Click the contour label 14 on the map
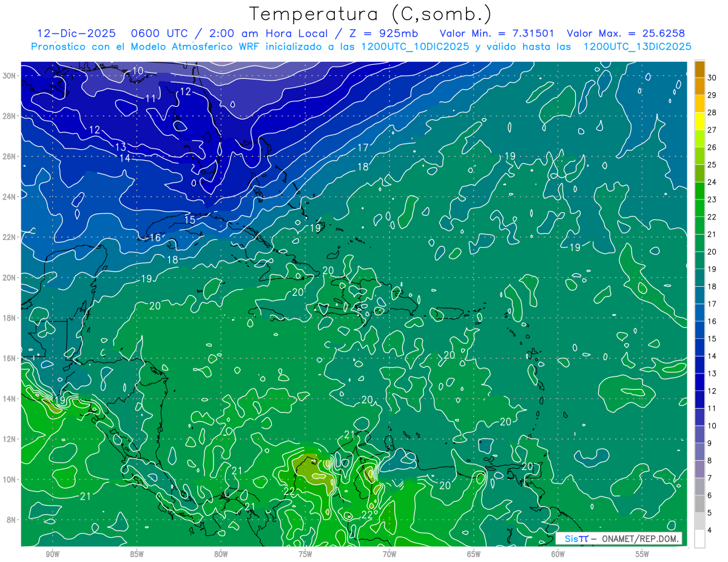Image resolution: width=728 pixels, height=562 pixels. (125, 158)
